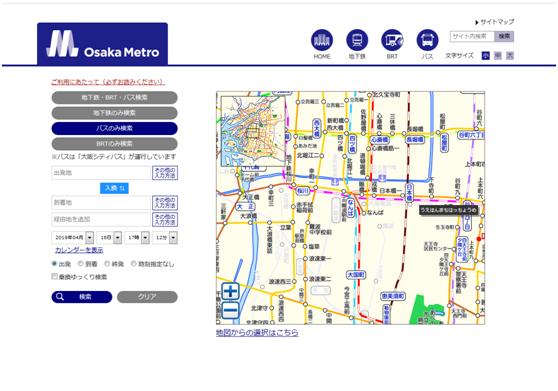
Task: Select the 終発 last-train radio button
Action: tap(107, 264)
